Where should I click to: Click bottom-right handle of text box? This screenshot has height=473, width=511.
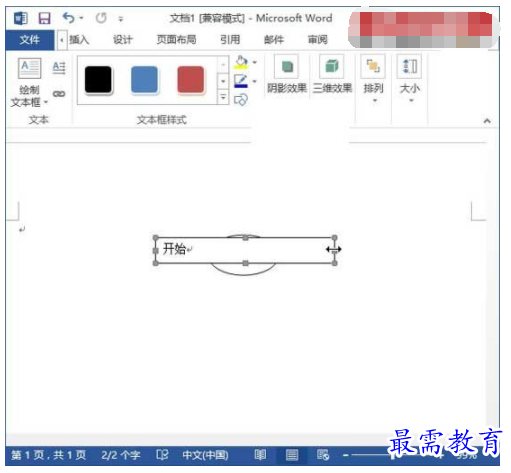point(335,263)
